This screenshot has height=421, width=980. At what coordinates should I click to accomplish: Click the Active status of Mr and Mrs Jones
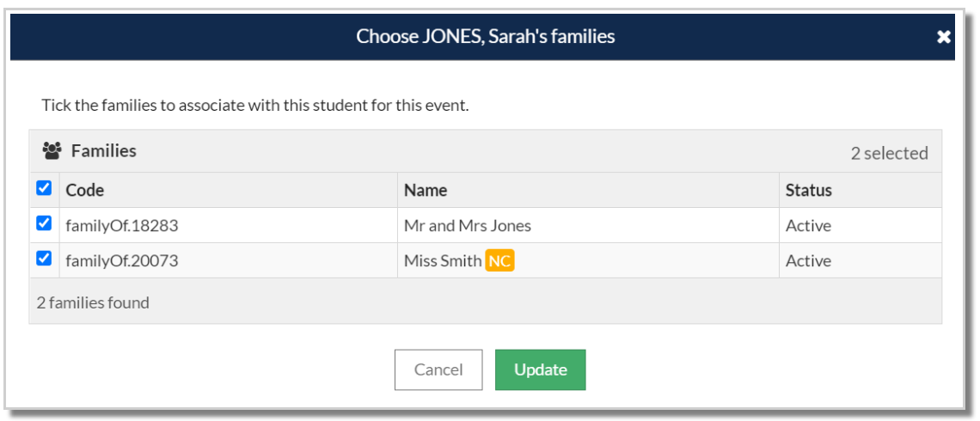(808, 226)
